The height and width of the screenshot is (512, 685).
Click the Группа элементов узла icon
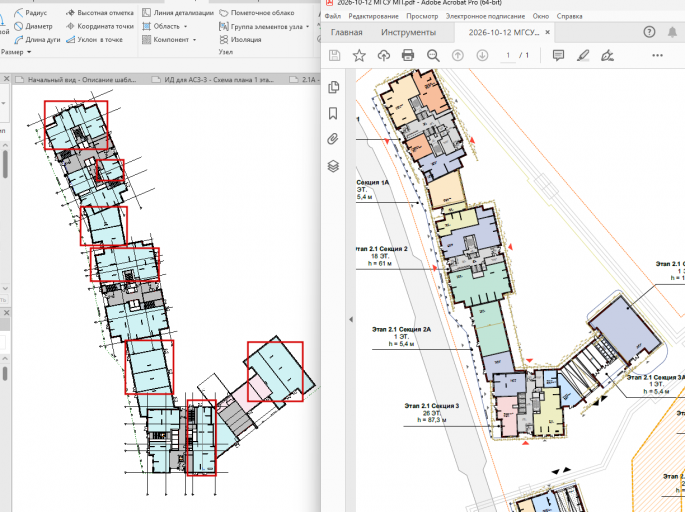point(224,26)
